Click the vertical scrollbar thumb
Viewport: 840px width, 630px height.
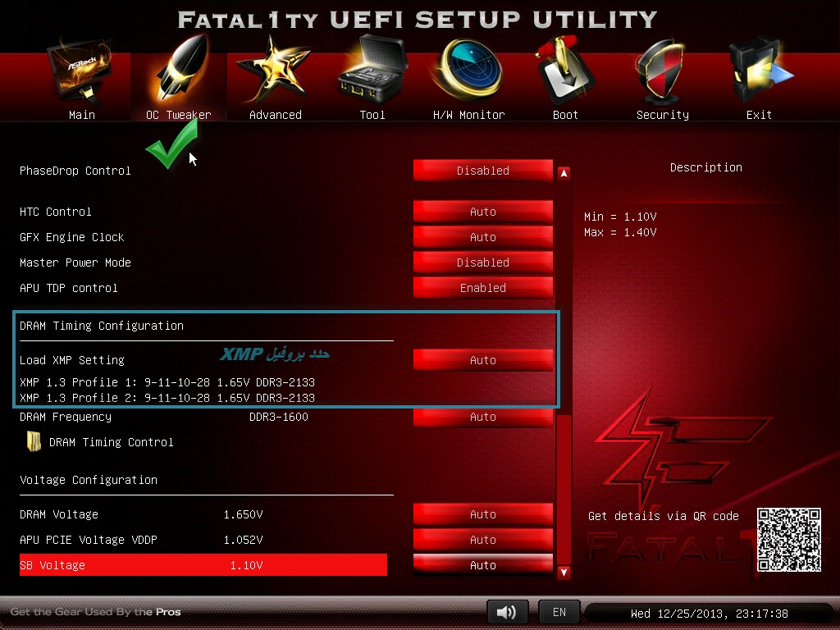[x=564, y=489]
